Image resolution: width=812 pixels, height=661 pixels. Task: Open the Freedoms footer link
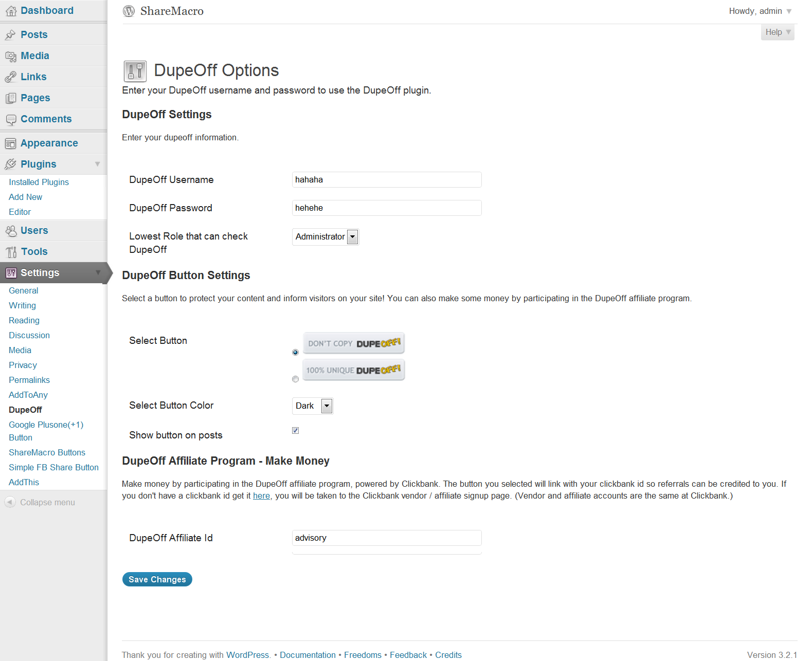click(x=363, y=655)
